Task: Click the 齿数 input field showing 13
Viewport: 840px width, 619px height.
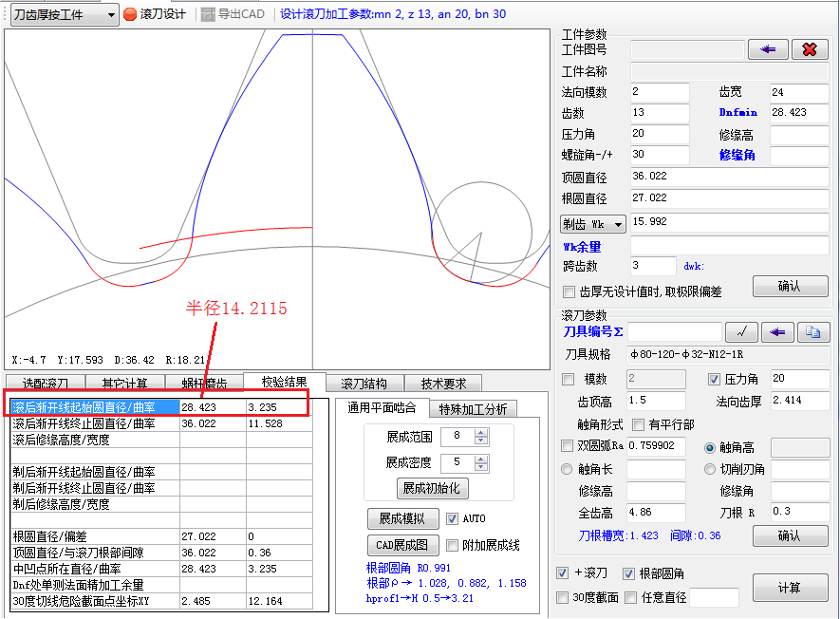Action: click(x=660, y=113)
